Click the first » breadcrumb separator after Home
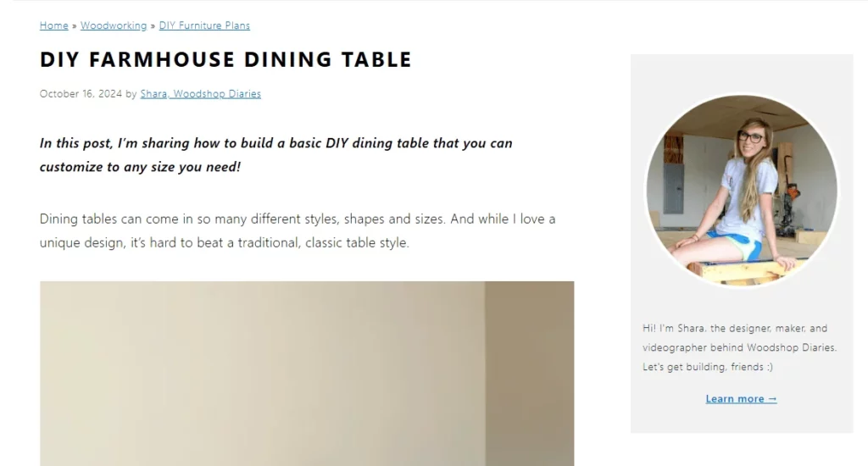This screenshot has height=466, width=868. point(75,25)
